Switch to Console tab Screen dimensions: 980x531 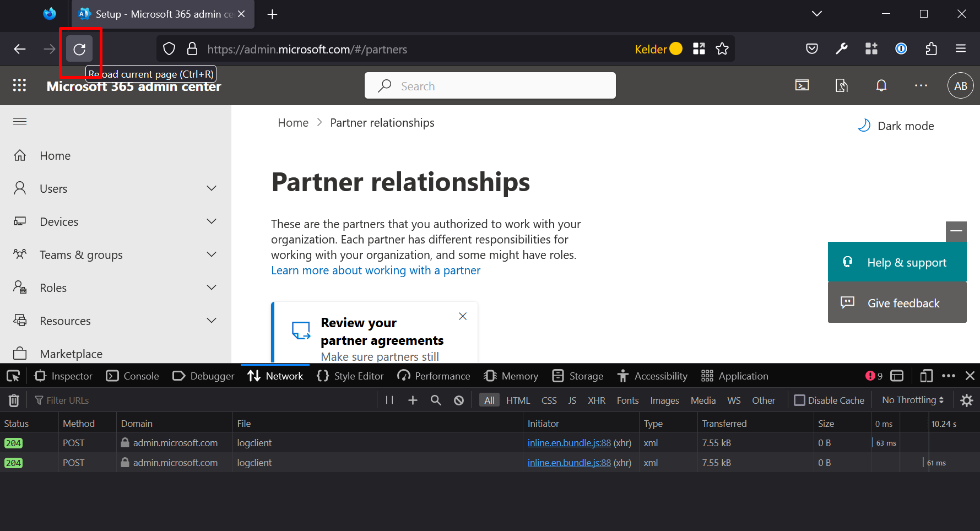tap(133, 376)
